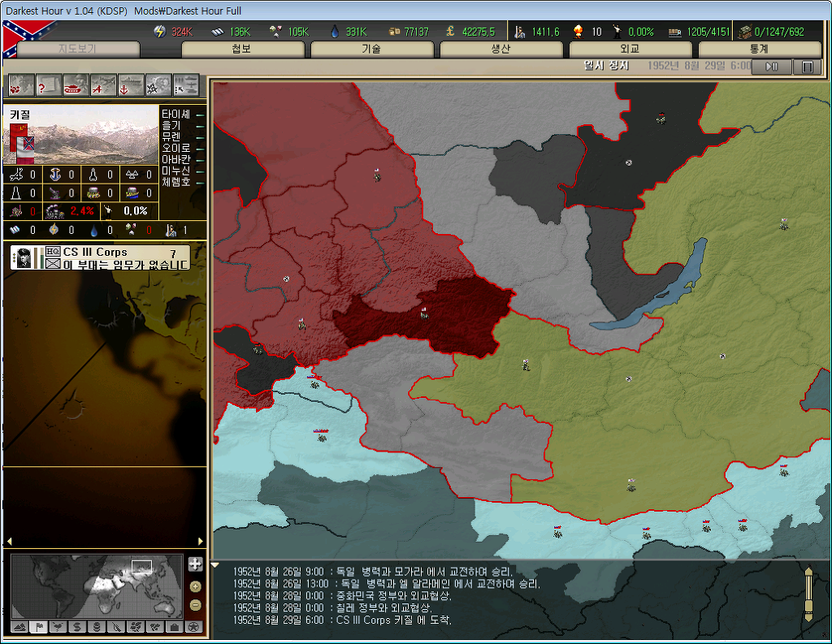Switch to the bow icon map mode

pyautogui.click(x=115, y=627)
